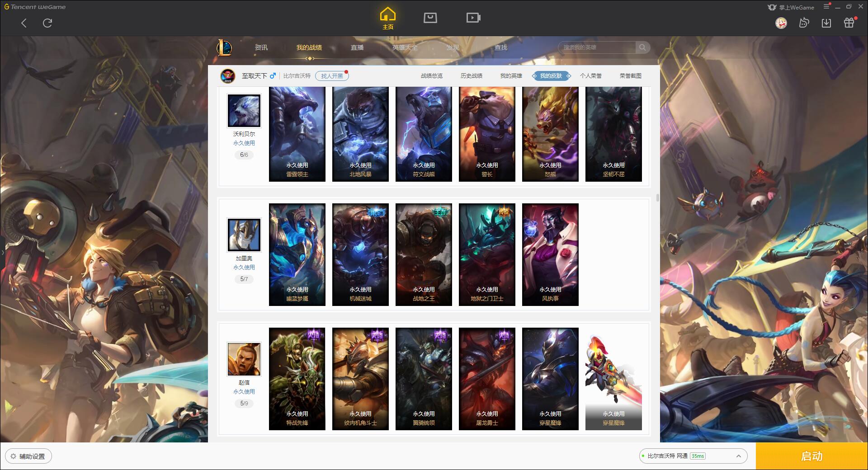Open the 地狱之门卫士 skin card
The height and width of the screenshot is (470, 868).
487,254
